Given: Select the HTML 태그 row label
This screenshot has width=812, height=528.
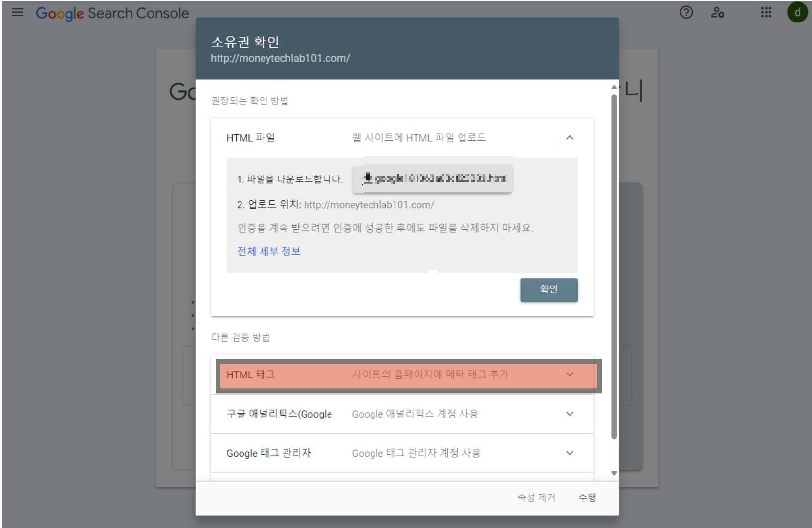Looking at the screenshot, I should tap(250, 374).
